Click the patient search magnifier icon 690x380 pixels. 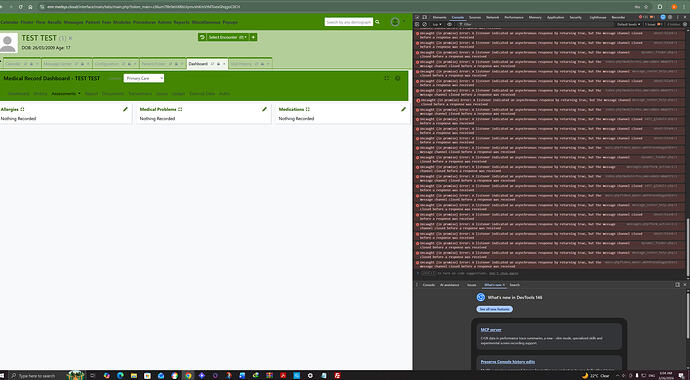click(377, 22)
